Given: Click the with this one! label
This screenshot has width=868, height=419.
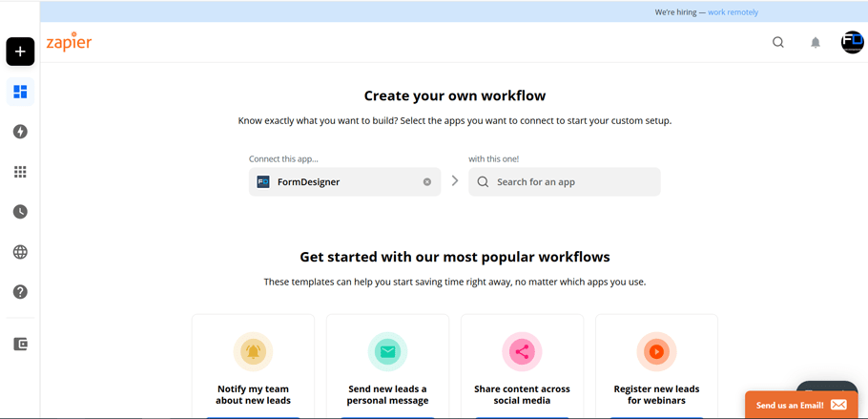Looking at the screenshot, I should pos(494,159).
